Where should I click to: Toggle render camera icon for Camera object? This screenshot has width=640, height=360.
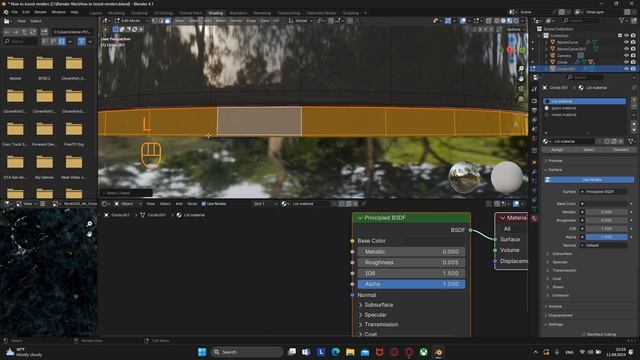tap(633, 56)
